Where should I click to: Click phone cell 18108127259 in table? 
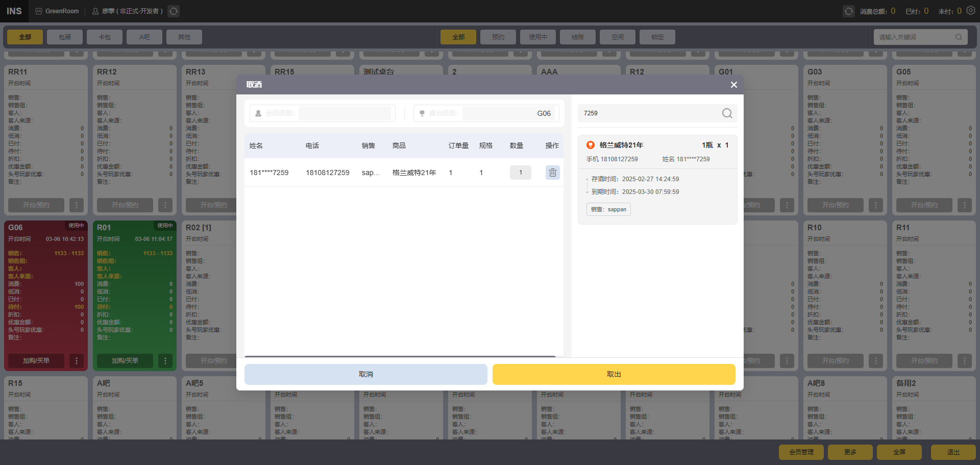[x=328, y=173]
